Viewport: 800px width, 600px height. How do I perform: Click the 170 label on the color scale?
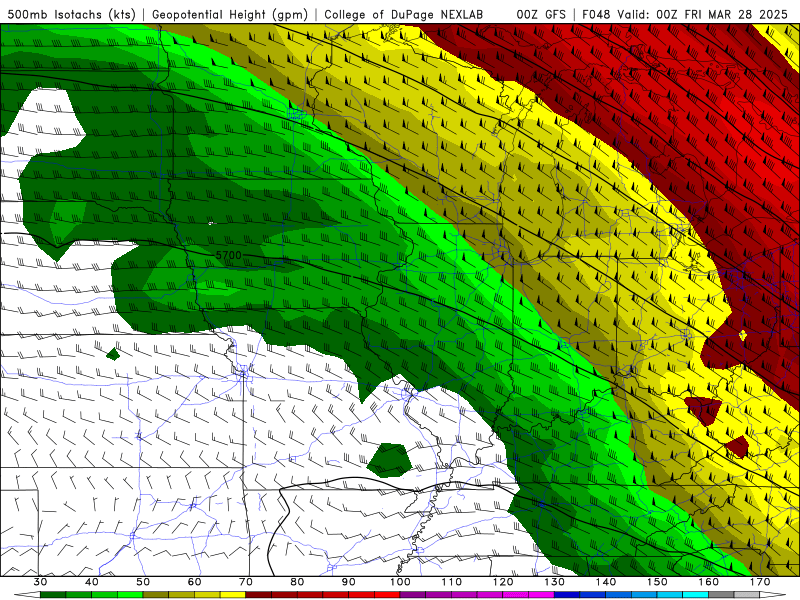click(x=760, y=582)
